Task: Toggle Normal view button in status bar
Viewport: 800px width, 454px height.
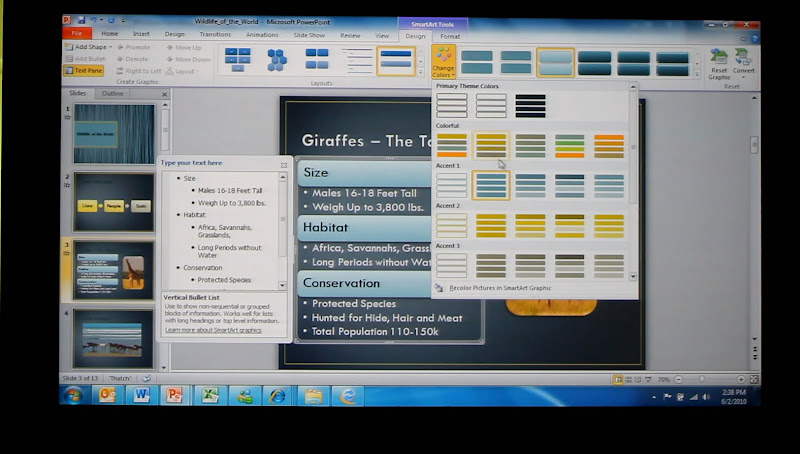Action: coord(618,380)
